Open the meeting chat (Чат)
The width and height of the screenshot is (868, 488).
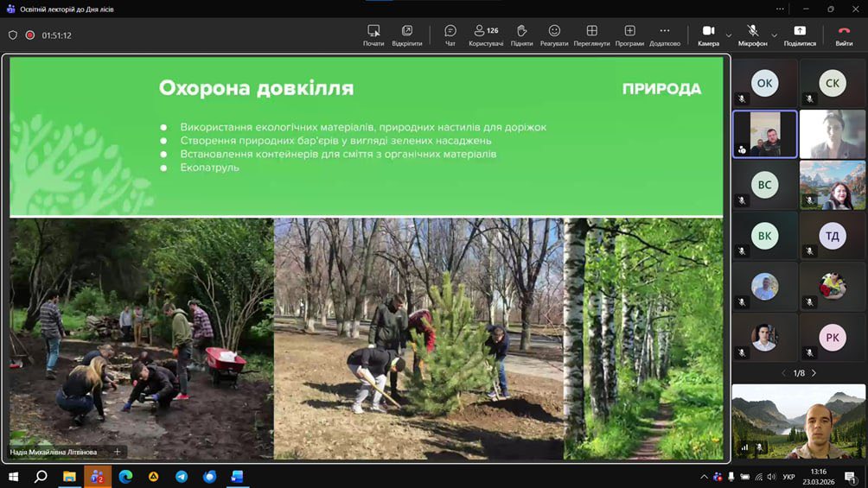[x=450, y=35]
